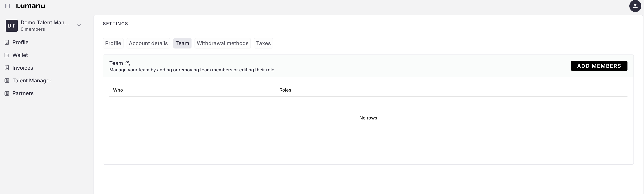Click the Demo Talent Man... workspace name
The height and width of the screenshot is (194, 644).
(x=45, y=23)
